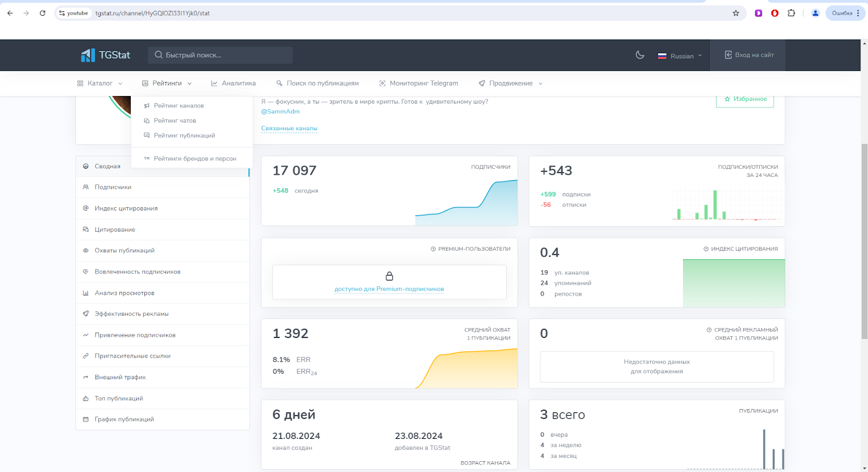Click PREMIUM-ПОЛЬЗОВАТЕЛИ info label

click(470, 249)
